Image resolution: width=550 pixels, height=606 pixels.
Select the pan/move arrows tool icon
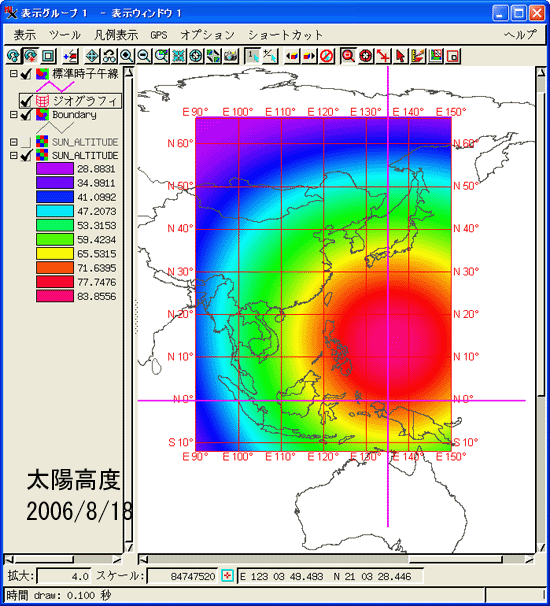92,56
